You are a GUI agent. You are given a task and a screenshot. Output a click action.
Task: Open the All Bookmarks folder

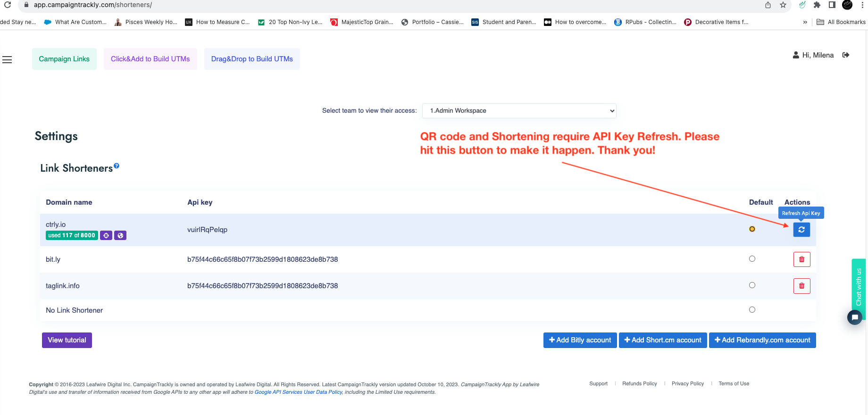[x=841, y=22]
